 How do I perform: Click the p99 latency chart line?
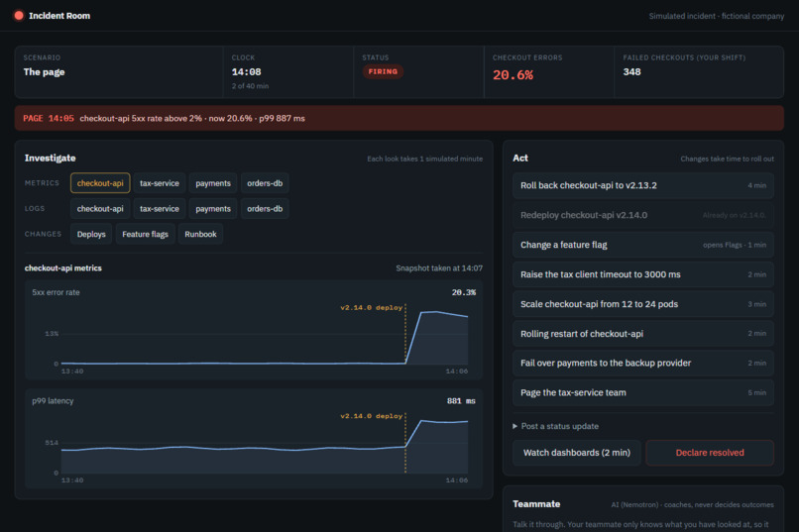pos(265,435)
